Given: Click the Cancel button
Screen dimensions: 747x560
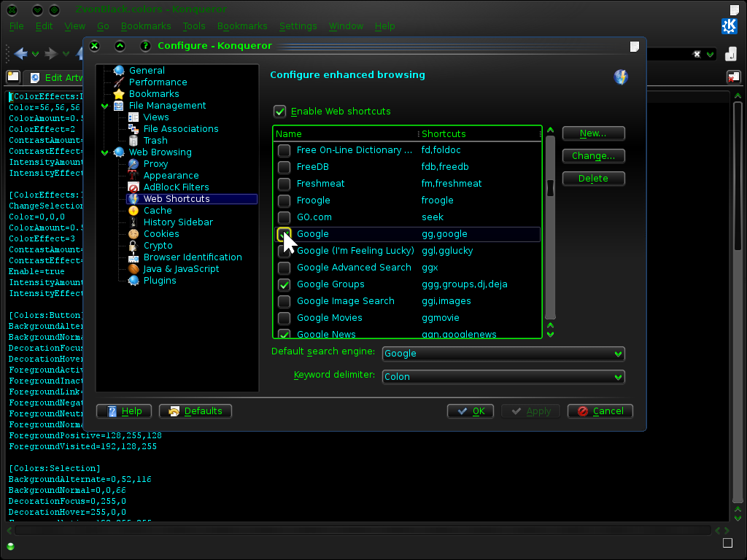Looking at the screenshot, I should [600, 411].
